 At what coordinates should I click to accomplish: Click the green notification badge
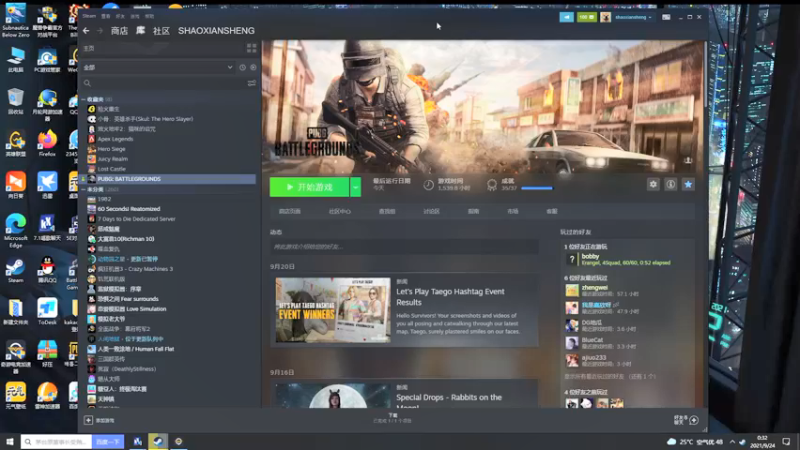(x=587, y=17)
